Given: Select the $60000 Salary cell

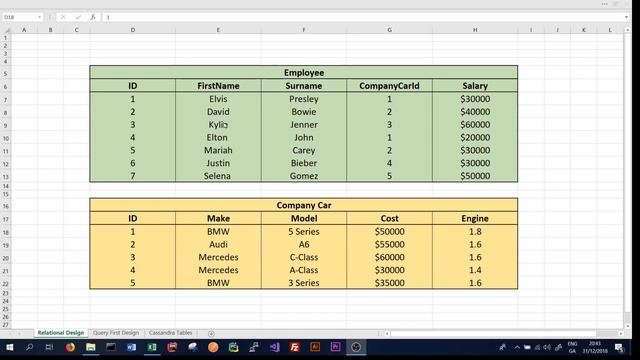Looking at the screenshot, I should pyautogui.click(x=475, y=124).
